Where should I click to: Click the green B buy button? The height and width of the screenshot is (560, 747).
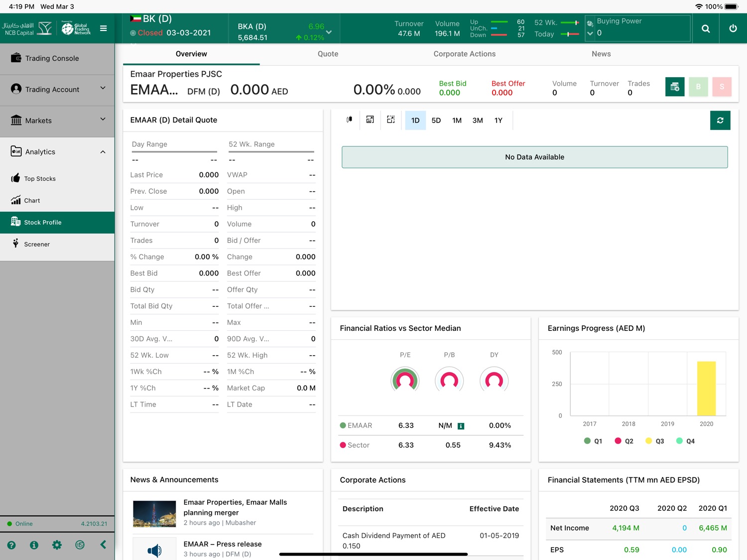pos(698,87)
